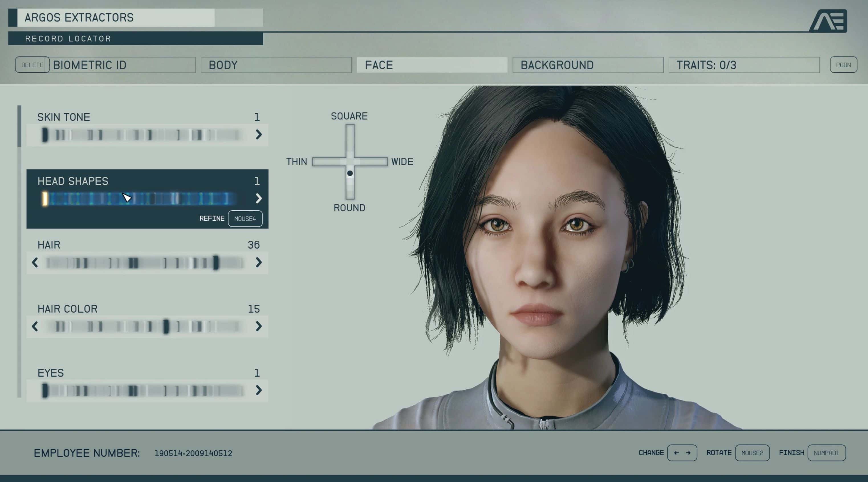
Task: Go to next Hair Color
Action: 259,326
